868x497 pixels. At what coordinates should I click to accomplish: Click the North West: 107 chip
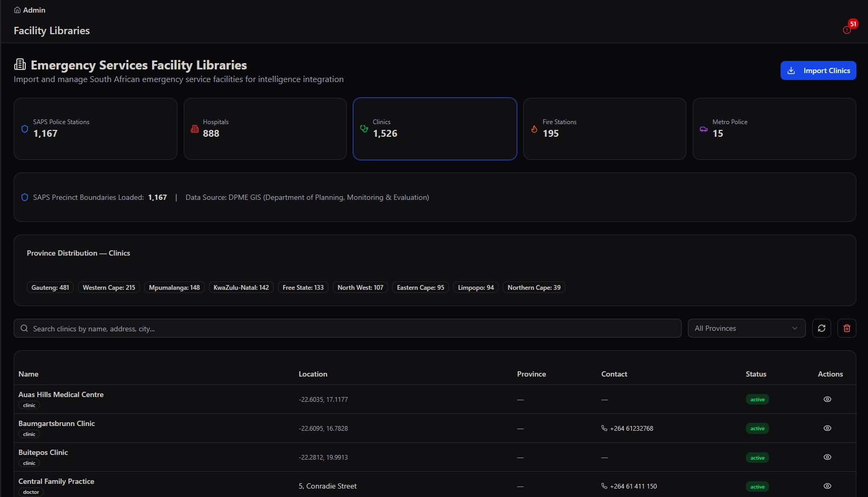[x=361, y=288]
